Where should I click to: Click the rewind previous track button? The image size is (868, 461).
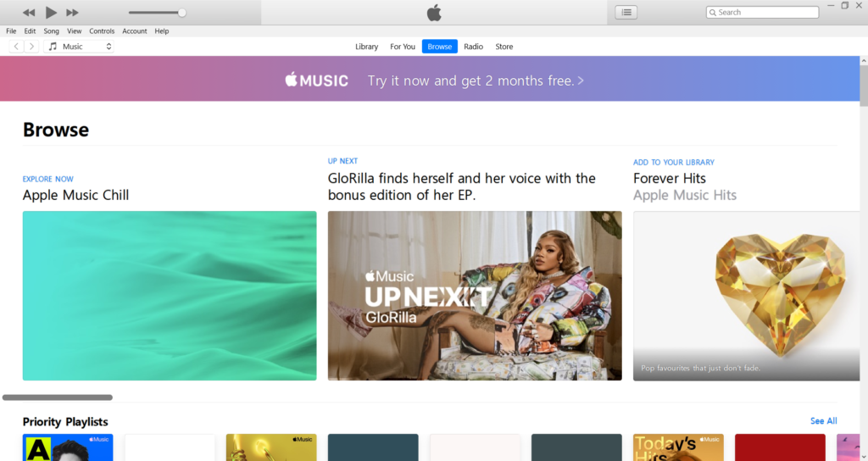pyautogui.click(x=29, y=12)
